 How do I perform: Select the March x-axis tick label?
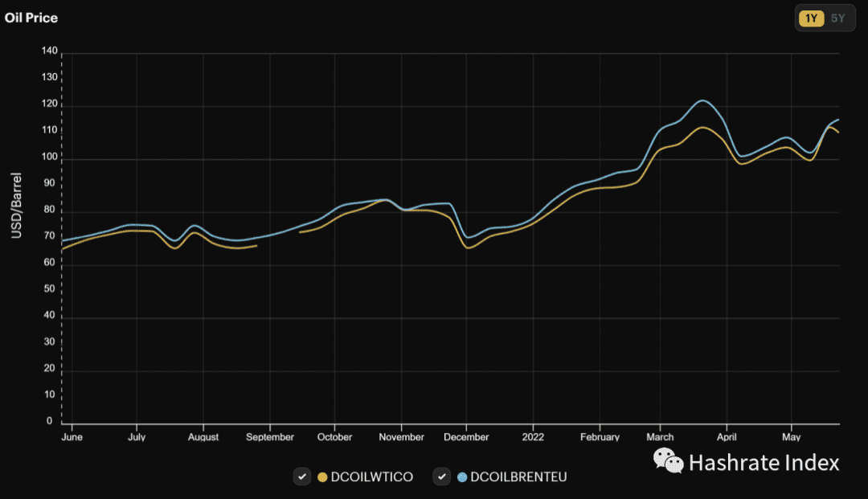point(660,437)
